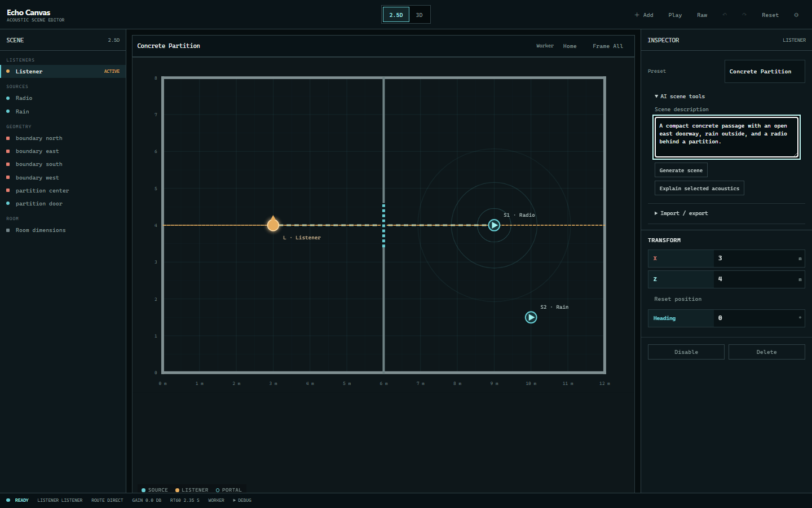Click the Scene description text area

coord(726,137)
